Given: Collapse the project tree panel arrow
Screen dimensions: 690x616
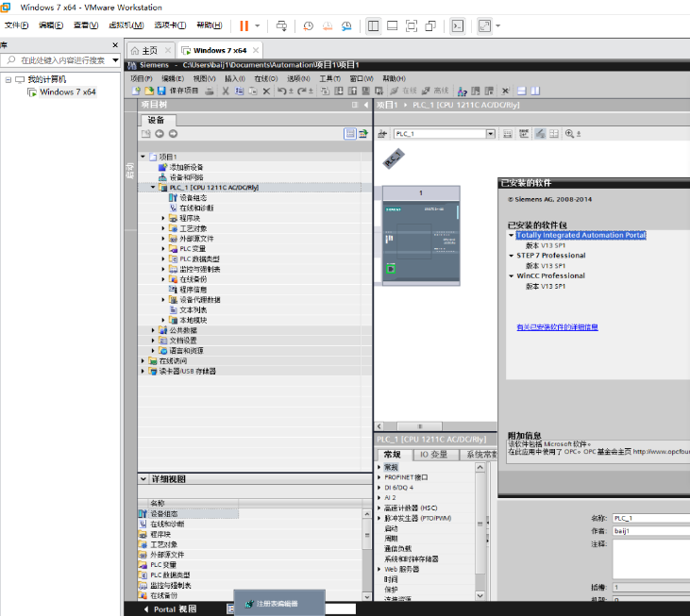Looking at the screenshot, I should tap(366, 105).
